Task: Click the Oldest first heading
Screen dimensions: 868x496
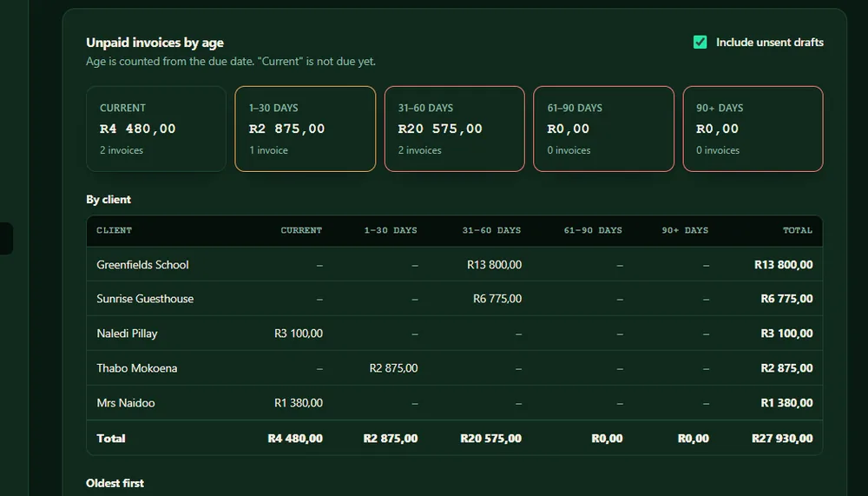Action: (x=115, y=483)
